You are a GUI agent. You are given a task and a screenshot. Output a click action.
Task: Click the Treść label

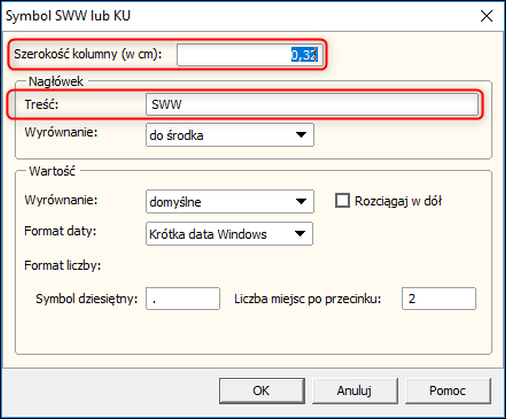click(x=41, y=105)
